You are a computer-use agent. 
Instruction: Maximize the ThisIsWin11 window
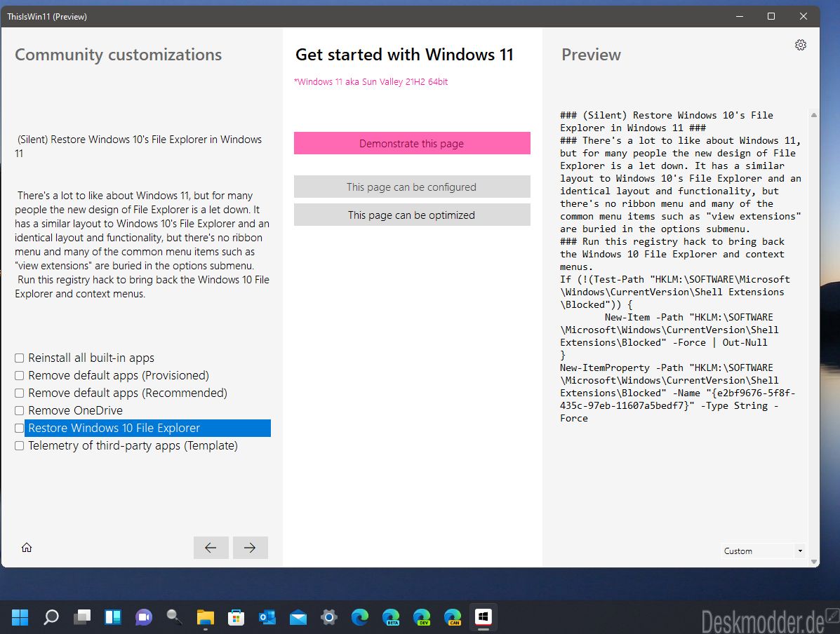pyautogui.click(x=771, y=16)
